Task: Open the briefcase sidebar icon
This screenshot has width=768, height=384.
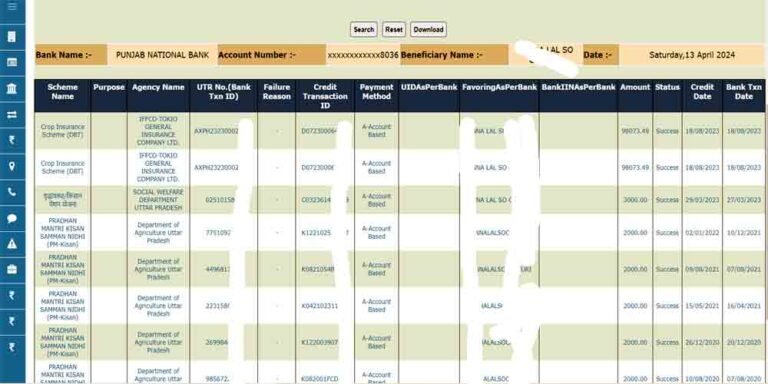Action: click(12, 269)
